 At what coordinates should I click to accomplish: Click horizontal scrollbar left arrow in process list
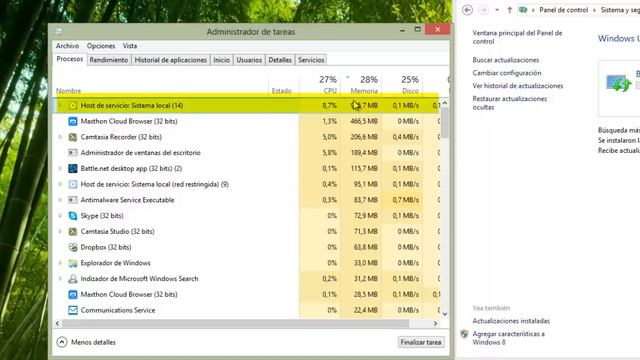tap(58, 323)
